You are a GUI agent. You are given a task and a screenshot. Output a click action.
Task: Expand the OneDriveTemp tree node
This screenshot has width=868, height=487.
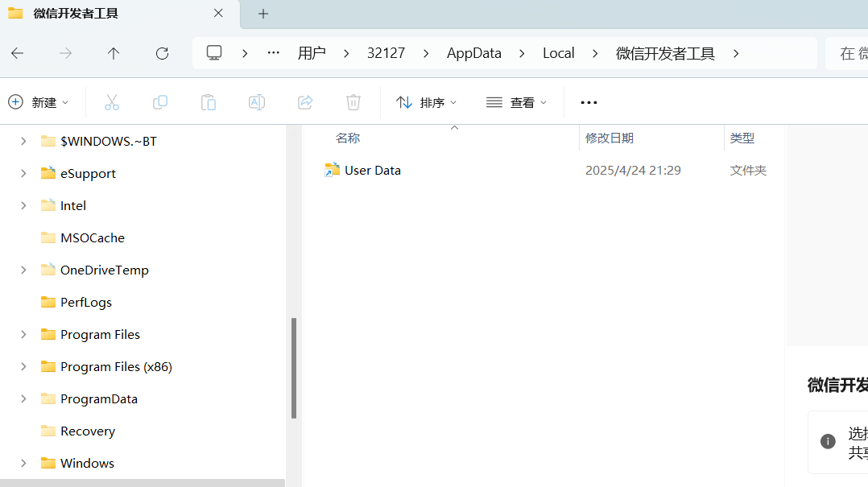23,270
